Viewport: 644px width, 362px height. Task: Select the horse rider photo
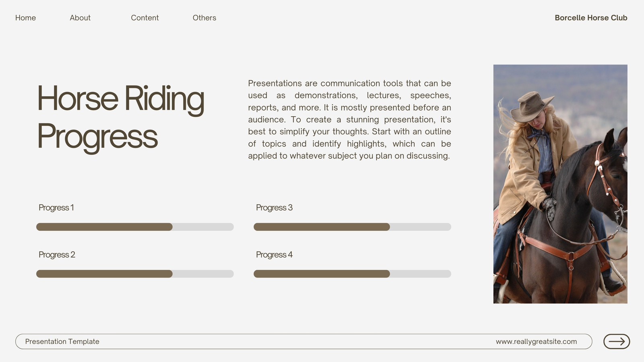pos(560,184)
